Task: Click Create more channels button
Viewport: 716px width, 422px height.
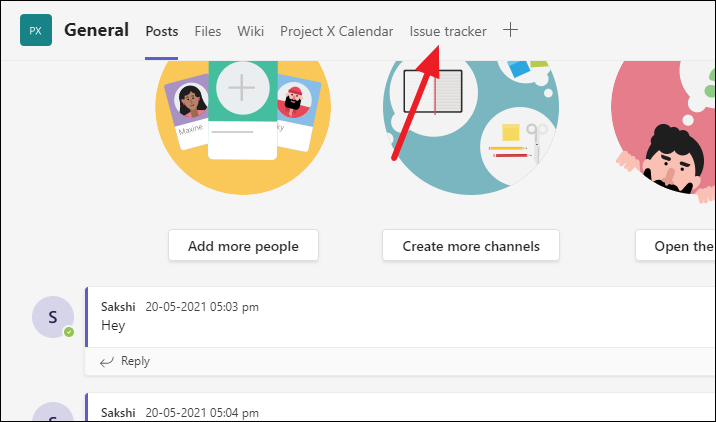Action: coord(471,246)
